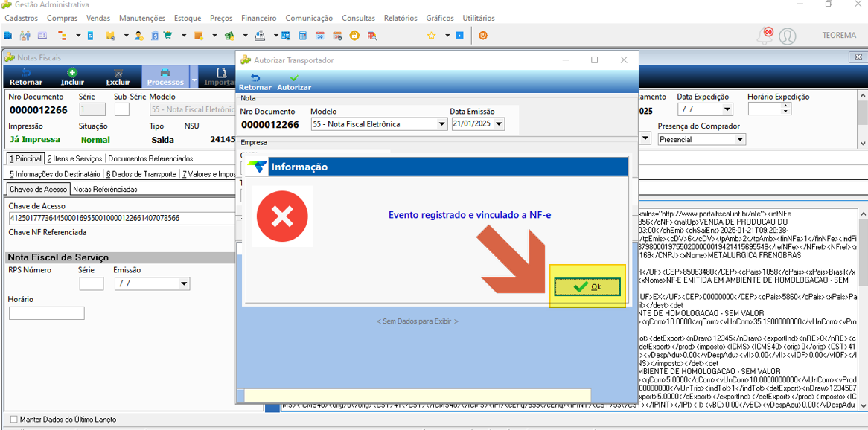The width and height of the screenshot is (868, 430).
Task: Click the blue calendar grid toolbar icon
Action: point(285,36)
